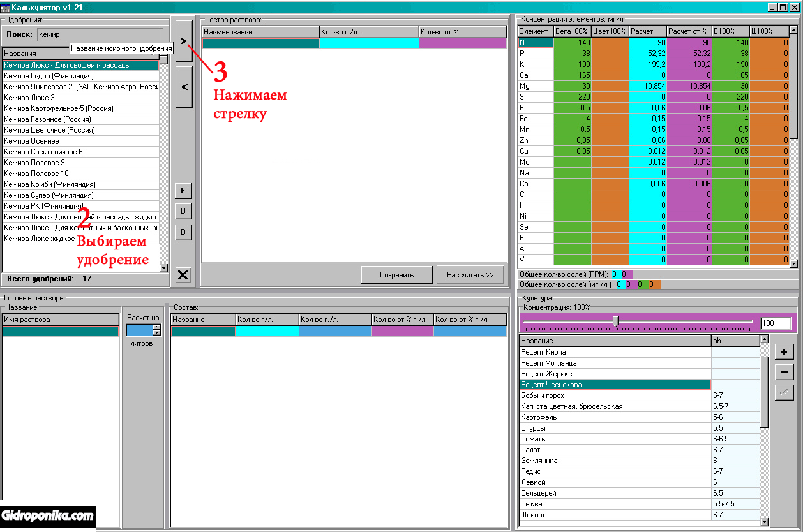Click the concentration value field showing 100

pyautogui.click(x=776, y=323)
